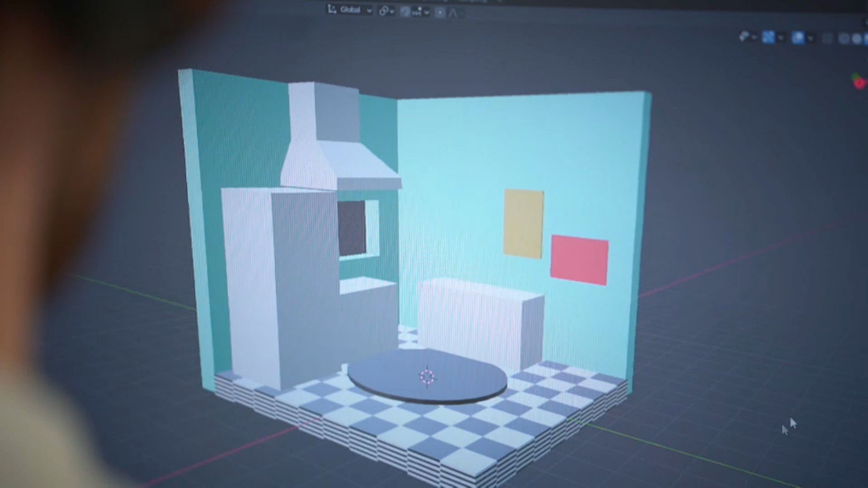Viewport: 868px width, 488px height.
Task: Enable proportional editing toggle
Action: (440, 13)
